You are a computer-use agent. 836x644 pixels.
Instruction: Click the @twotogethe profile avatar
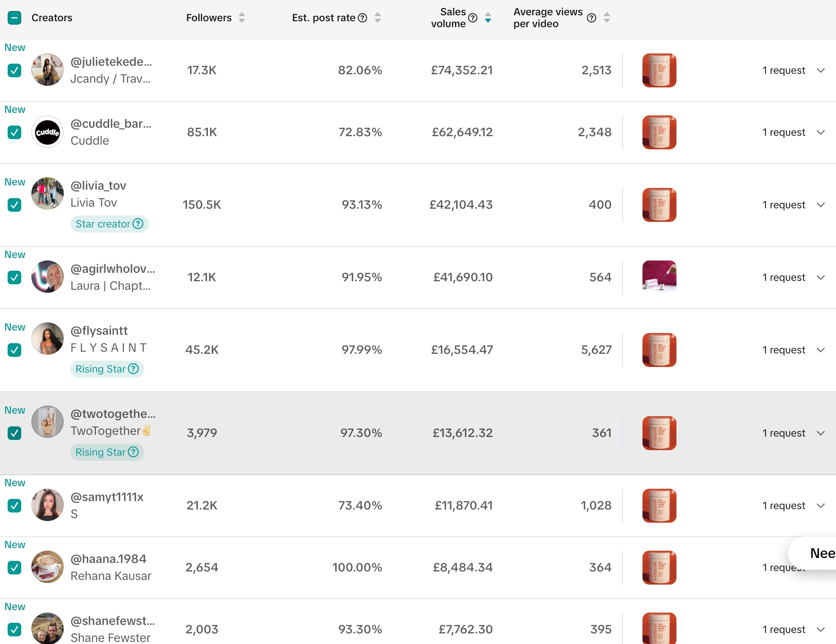(48, 422)
